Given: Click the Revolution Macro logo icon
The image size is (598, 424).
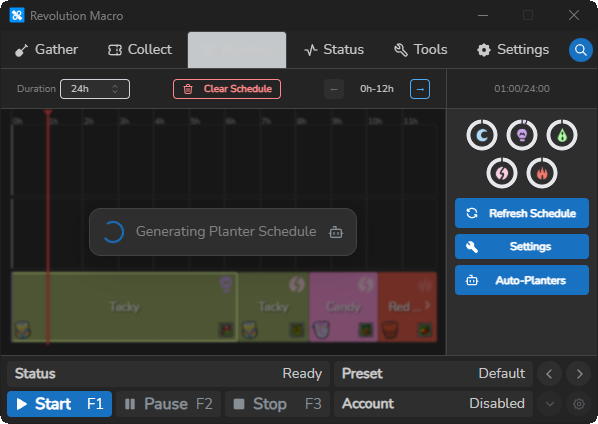Looking at the screenshot, I should tap(17, 16).
